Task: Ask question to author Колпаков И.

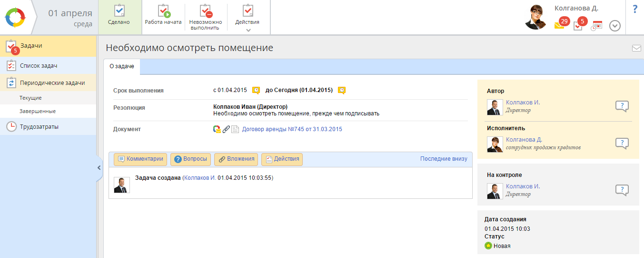Action: [622, 106]
